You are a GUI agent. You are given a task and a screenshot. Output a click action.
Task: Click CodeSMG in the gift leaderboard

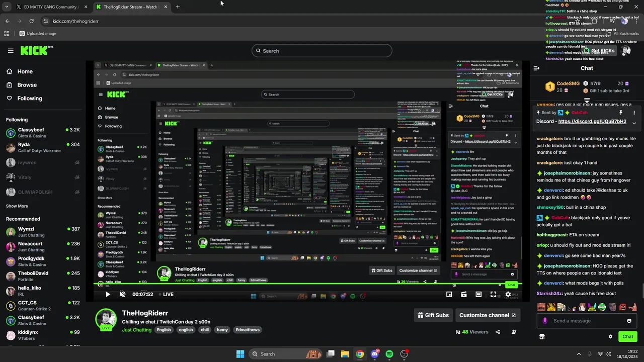[x=568, y=83]
